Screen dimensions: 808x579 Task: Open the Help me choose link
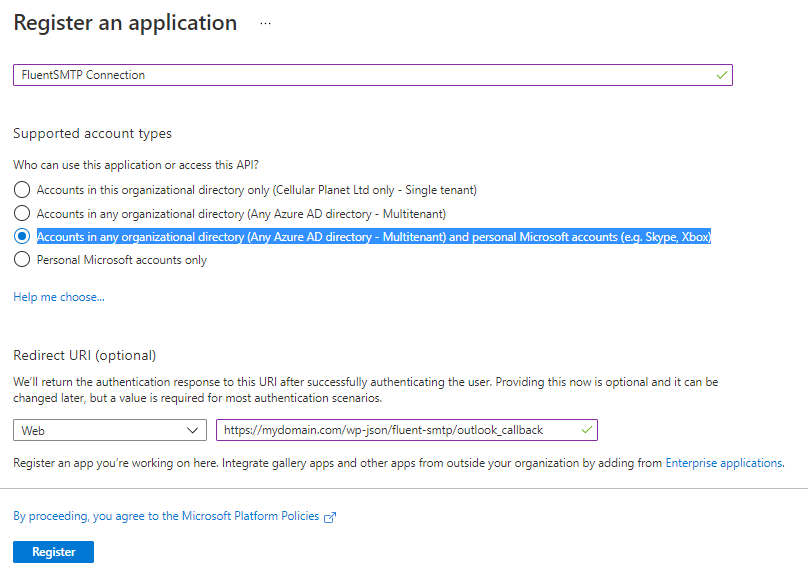pyautogui.click(x=59, y=297)
